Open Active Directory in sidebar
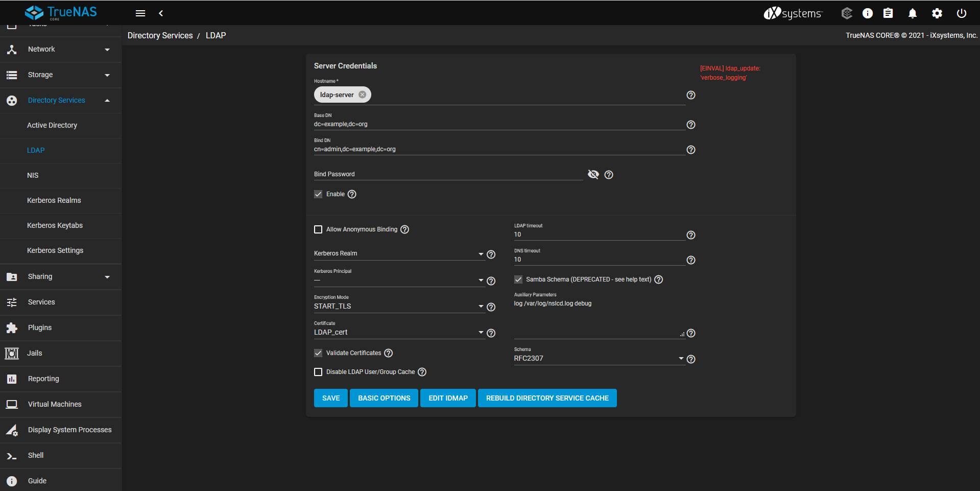Image resolution: width=980 pixels, height=491 pixels. (61, 126)
